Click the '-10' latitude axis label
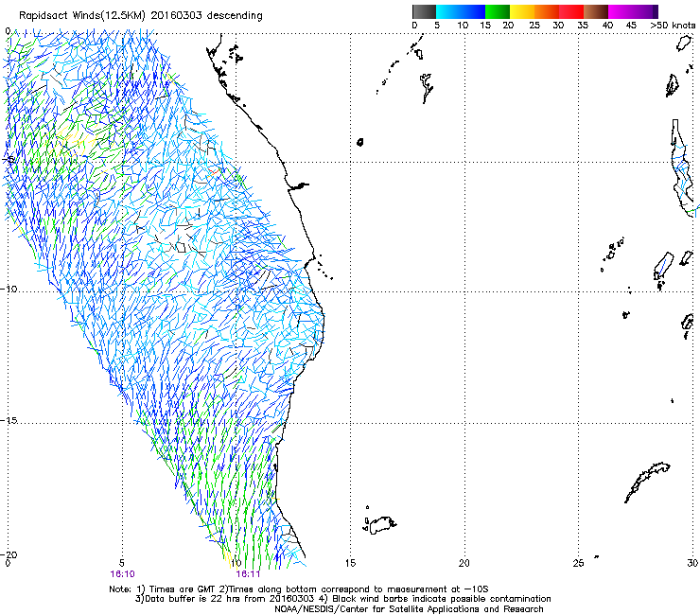This screenshot has width=700, height=615. click(x=9, y=289)
